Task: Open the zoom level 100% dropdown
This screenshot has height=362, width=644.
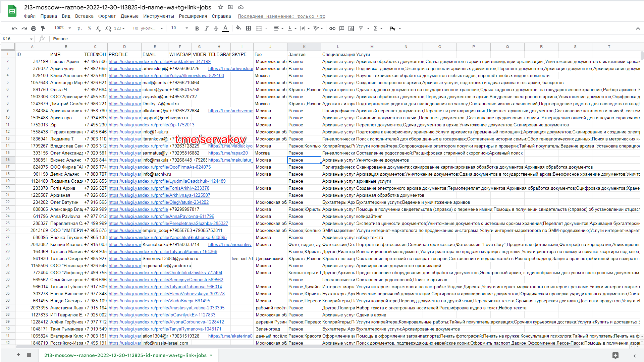Action: (63, 28)
